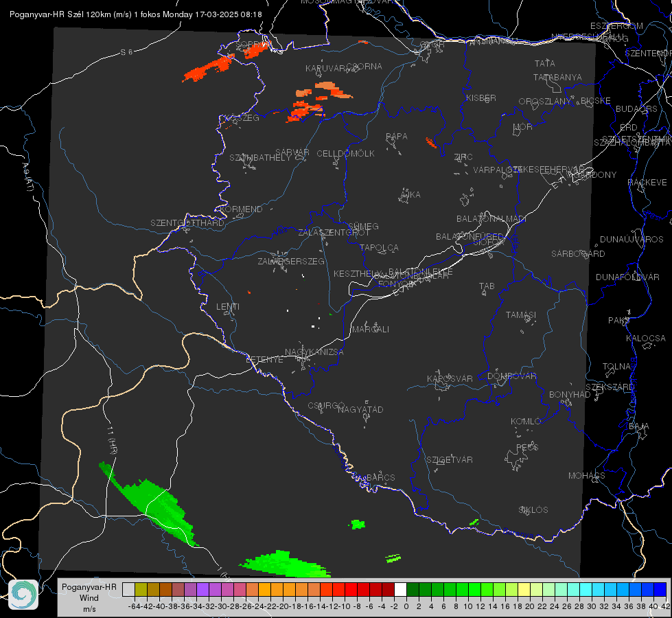This screenshot has width=672, height=618.
Task: Click the VÁRPALOTA city label
Action: 496,170
